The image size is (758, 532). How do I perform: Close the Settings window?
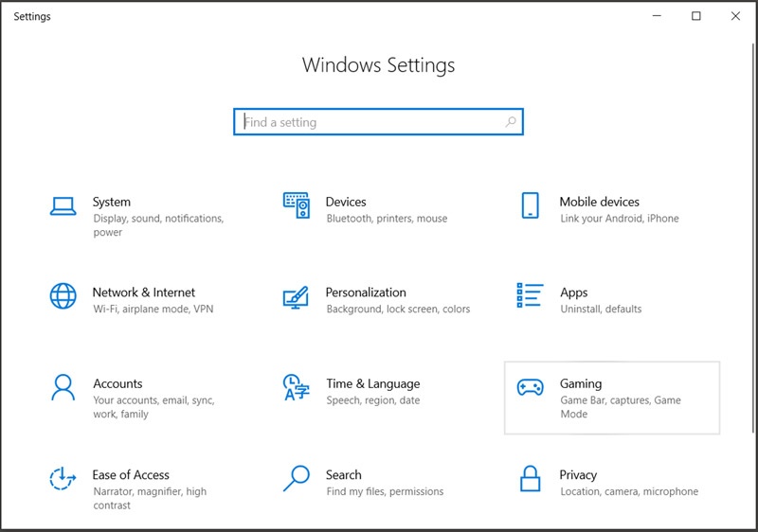coord(735,16)
